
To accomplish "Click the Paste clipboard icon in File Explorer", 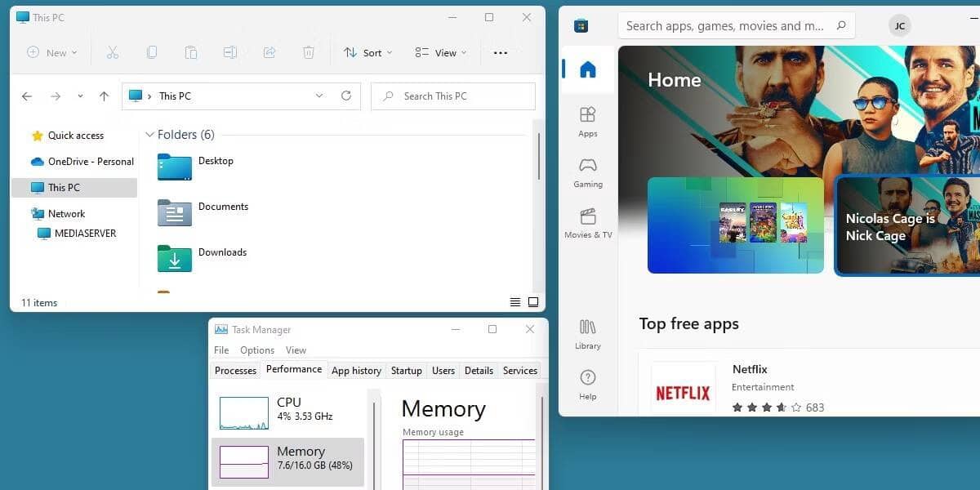I will click(x=191, y=52).
